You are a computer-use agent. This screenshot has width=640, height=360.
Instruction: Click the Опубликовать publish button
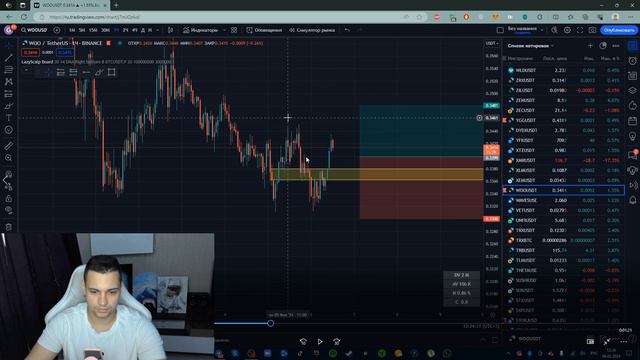point(618,30)
